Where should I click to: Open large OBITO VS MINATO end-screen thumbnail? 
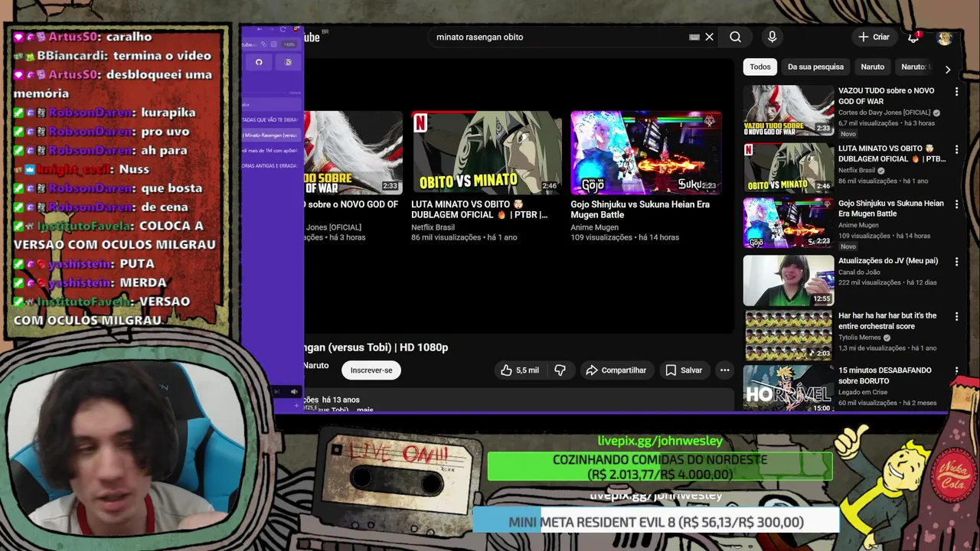[487, 152]
